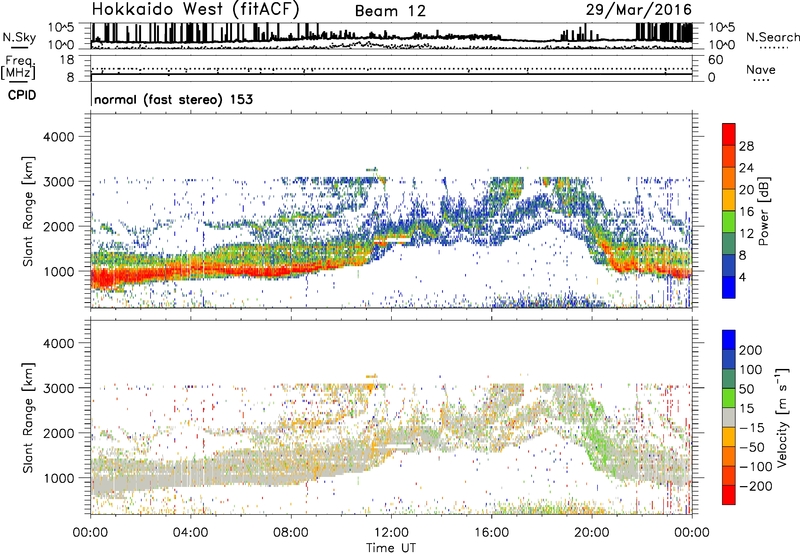Click the red bottom of velocity colorbar
Screen dimensions: 800x554
point(729,495)
